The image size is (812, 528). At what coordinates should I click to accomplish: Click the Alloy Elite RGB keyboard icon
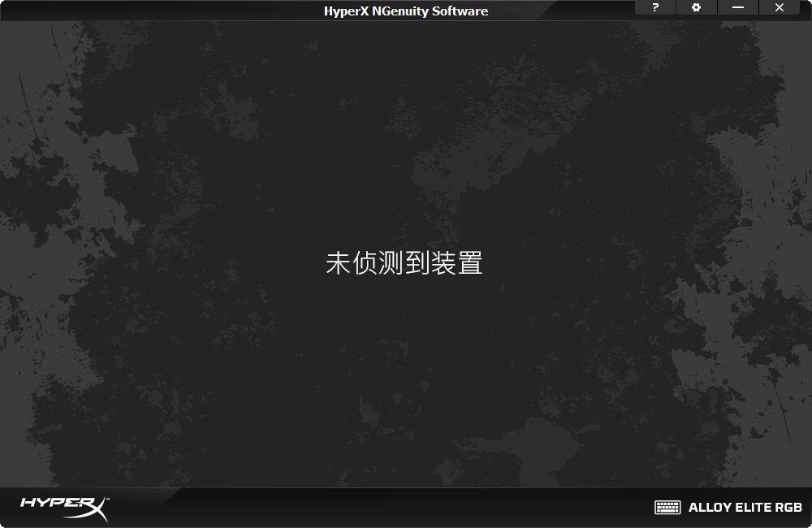click(x=667, y=507)
